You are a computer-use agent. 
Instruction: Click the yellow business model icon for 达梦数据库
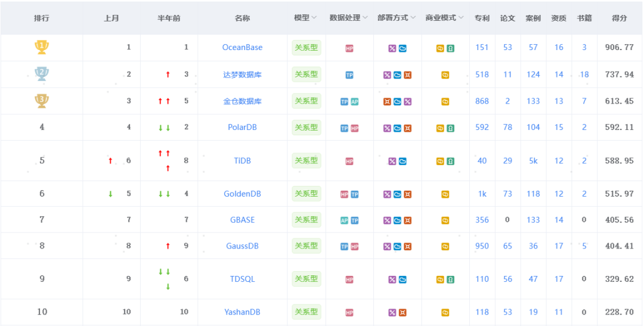tap(445, 75)
